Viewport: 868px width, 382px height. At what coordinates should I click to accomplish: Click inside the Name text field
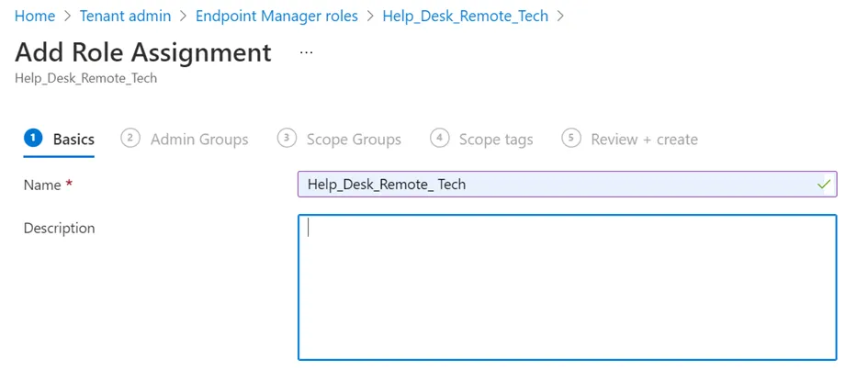pyautogui.click(x=551, y=185)
